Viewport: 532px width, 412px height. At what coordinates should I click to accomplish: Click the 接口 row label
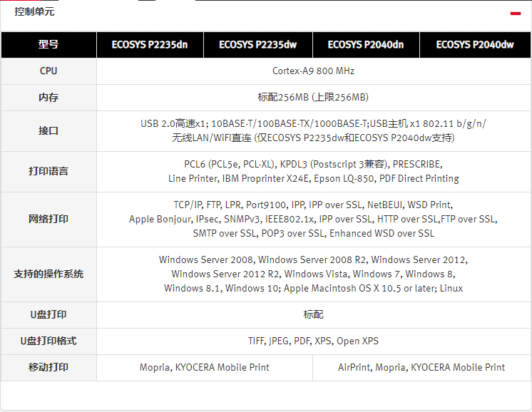(48, 131)
